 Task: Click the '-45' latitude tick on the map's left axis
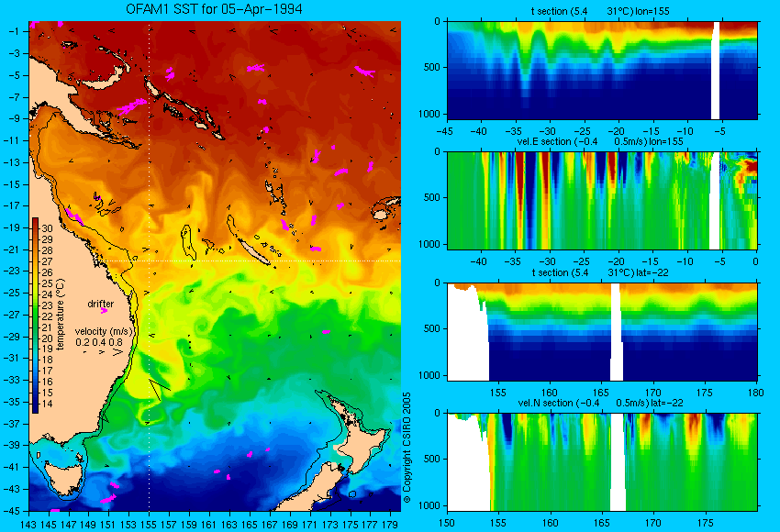coord(11,511)
